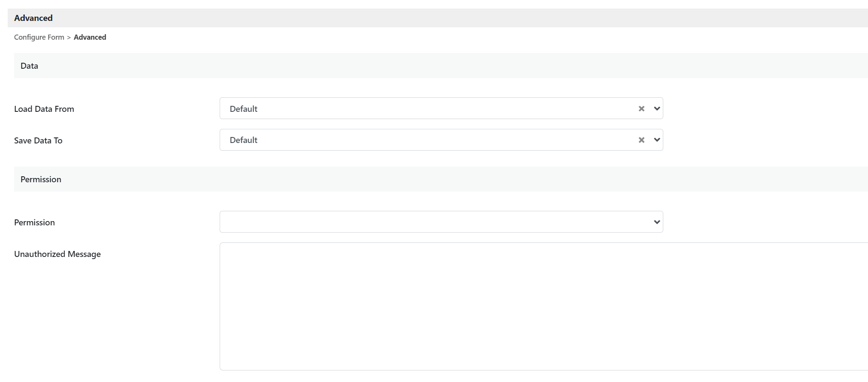Click the Load Data From label
This screenshot has height=382, width=868.
pos(44,109)
